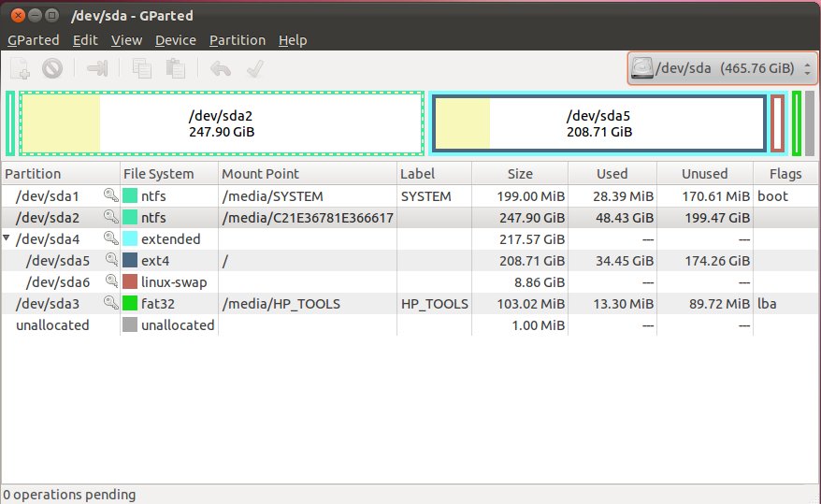The height and width of the screenshot is (504, 821).
Task: Collapse the /dev/sda4 extended partition tree
Action: tap(7, 238)
